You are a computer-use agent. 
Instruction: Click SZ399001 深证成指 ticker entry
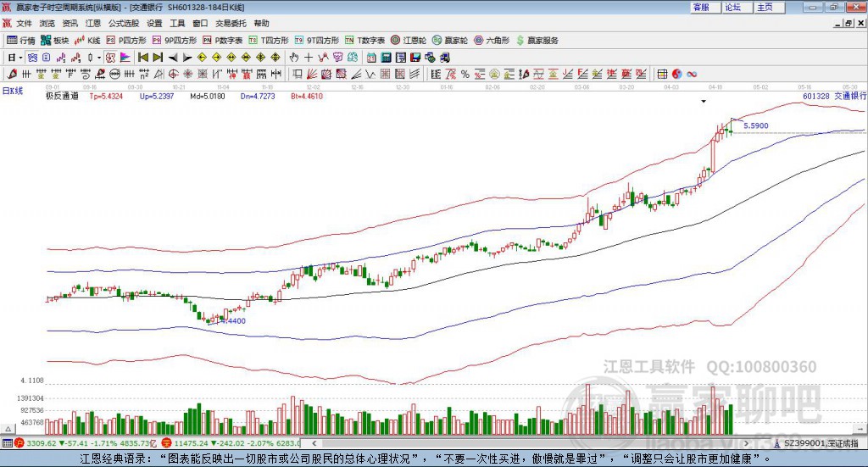click(821, 443)
